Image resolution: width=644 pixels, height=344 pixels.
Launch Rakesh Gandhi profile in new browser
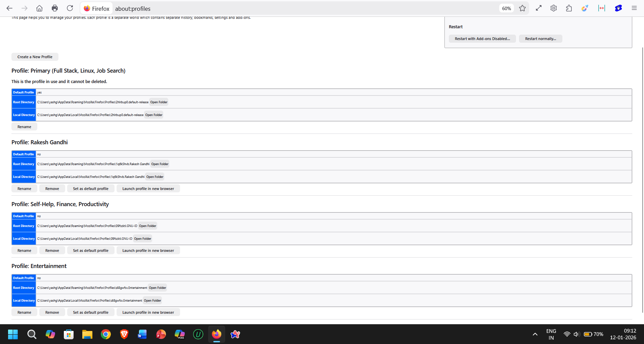coord(148,189)
